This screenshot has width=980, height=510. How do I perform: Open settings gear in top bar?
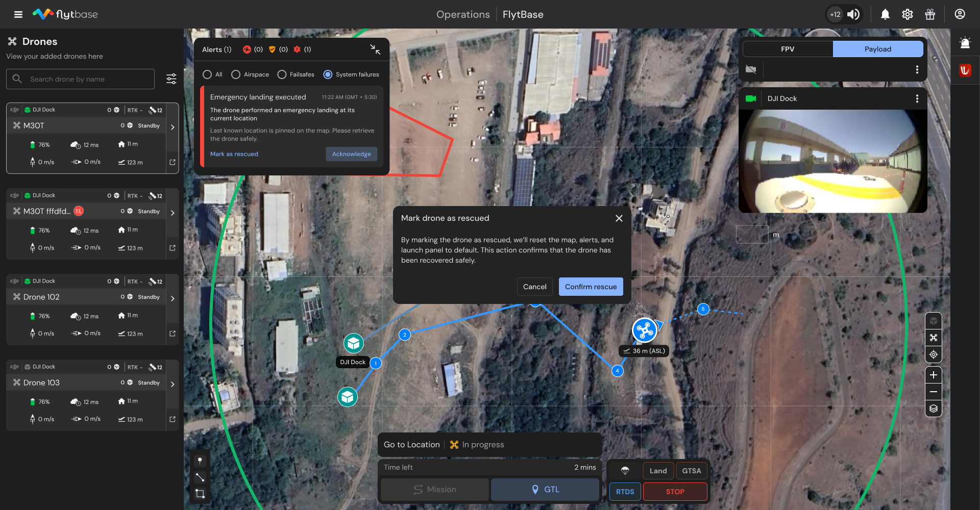click(x=908, y=14)
